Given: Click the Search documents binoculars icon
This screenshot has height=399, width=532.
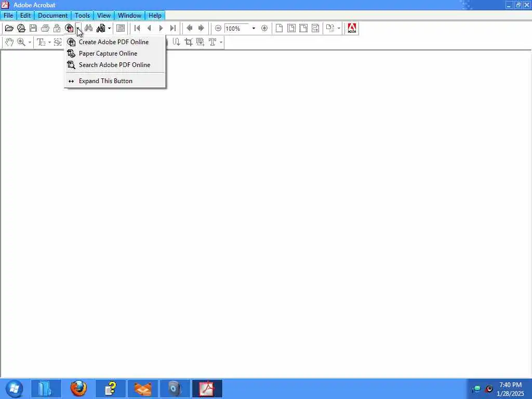Looking at the screenshot, I should [101, 29].
